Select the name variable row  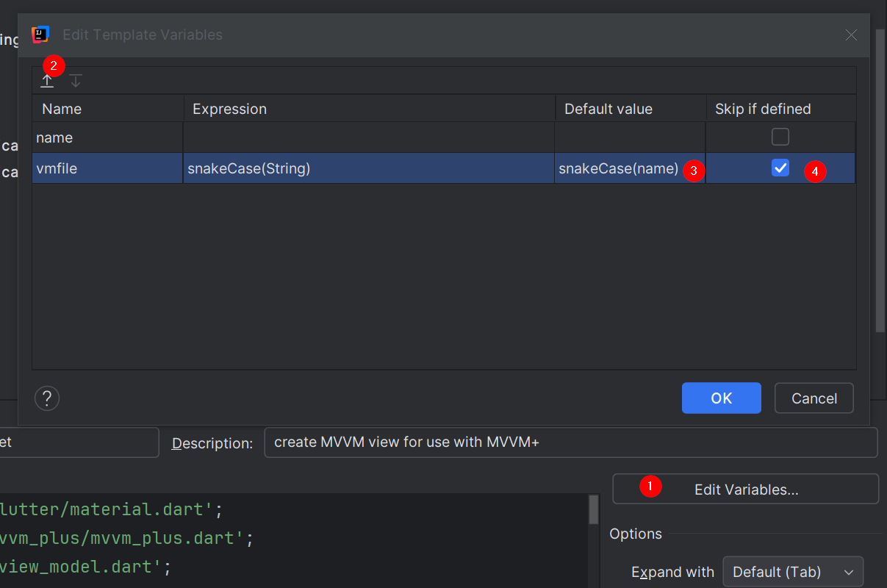[107, 137]
